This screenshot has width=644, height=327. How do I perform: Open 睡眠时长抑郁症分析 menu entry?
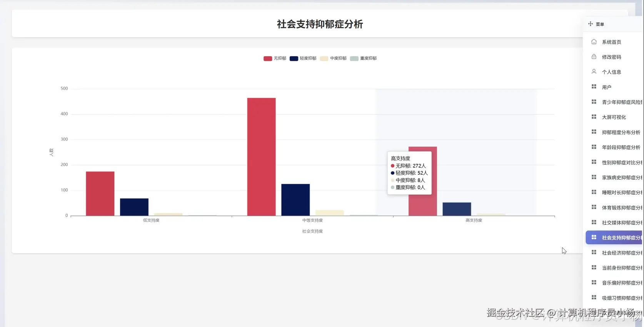coord(614,192)
